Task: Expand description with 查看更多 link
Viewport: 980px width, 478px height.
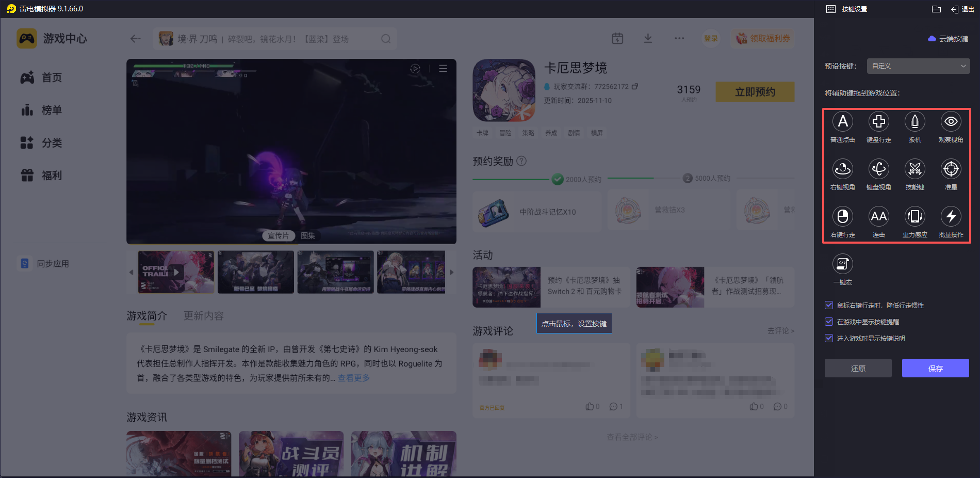Action: [x=354, y=378]
